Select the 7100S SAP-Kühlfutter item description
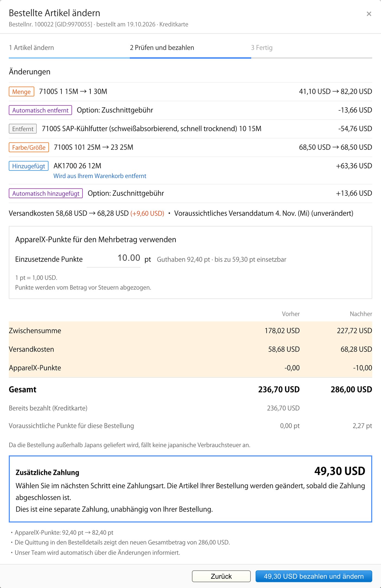This screenshot has height=588, width=381. pyautogui.click(x=152, y=129)
